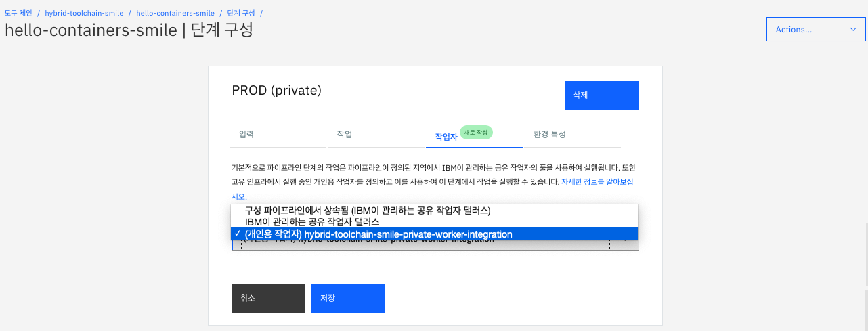Open the 자세한 정보를 알아보십시오 link
The image size is (868, 331).
coord(596,182)
